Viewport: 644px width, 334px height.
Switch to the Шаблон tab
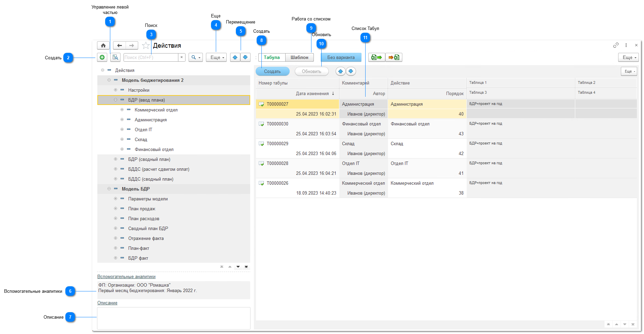coord(300,57)
